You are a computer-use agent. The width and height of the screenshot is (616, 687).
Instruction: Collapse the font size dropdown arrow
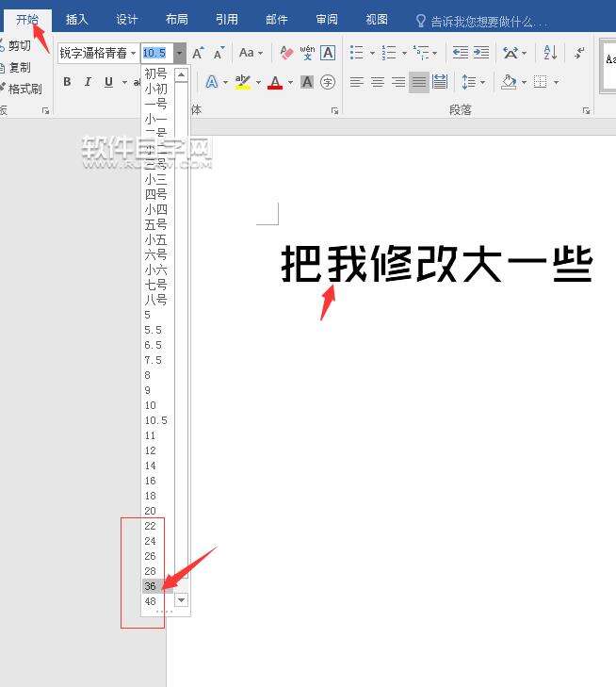click(x=180, y=53)
